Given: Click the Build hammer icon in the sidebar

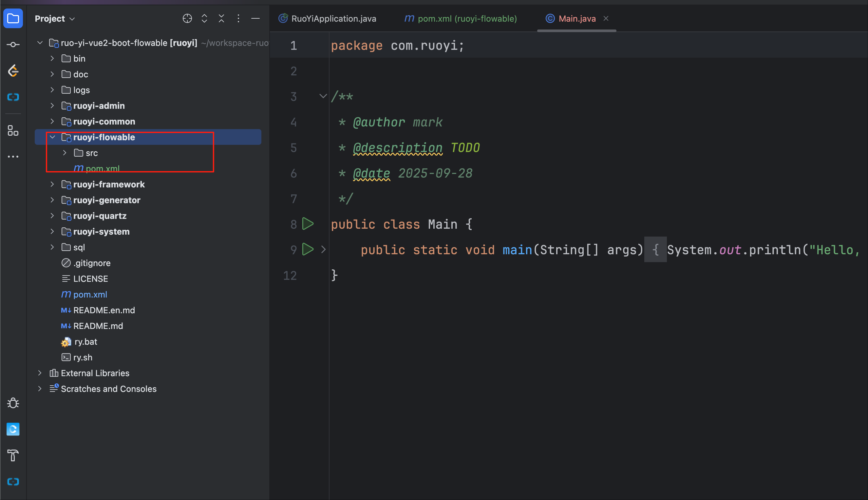Looking at the screenshot, I should point(13,455).
